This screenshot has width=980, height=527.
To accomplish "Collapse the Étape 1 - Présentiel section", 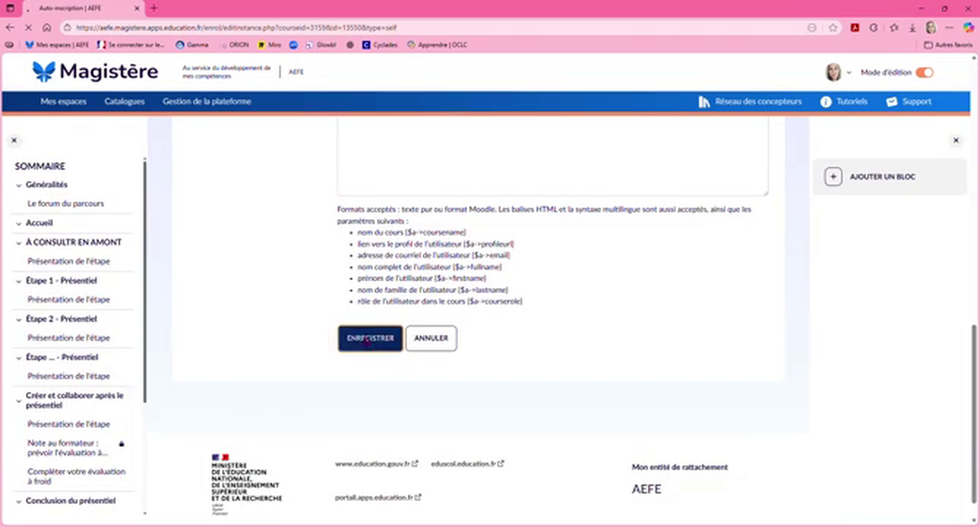I will coord(19,281).
